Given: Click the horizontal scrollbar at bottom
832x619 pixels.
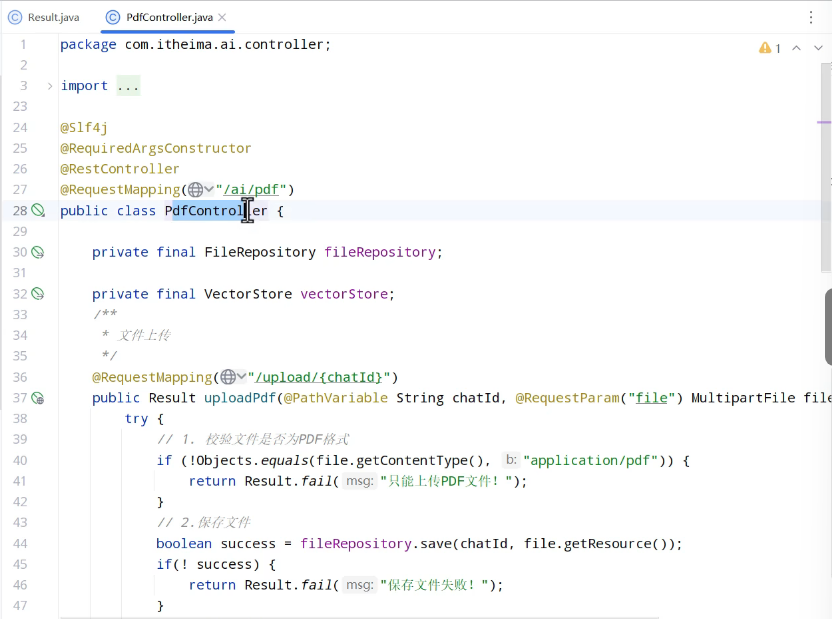Looking at the screenshot, I should coord(359,617).
